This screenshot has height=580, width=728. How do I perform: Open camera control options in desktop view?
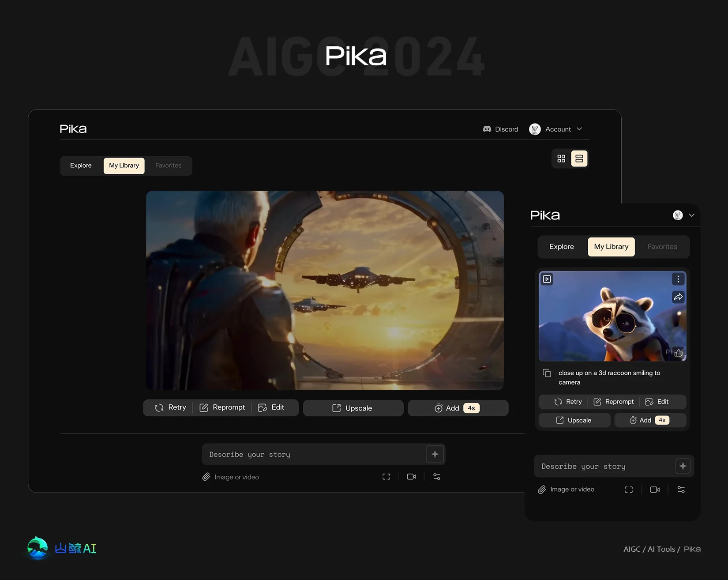coord(412,477)
